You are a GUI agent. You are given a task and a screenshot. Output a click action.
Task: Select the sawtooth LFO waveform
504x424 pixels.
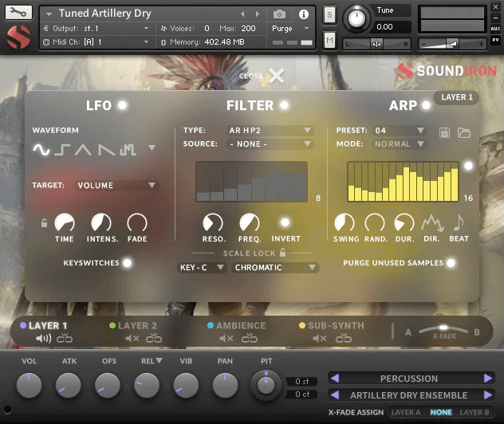pyautogui.click(x=106, y=150)
